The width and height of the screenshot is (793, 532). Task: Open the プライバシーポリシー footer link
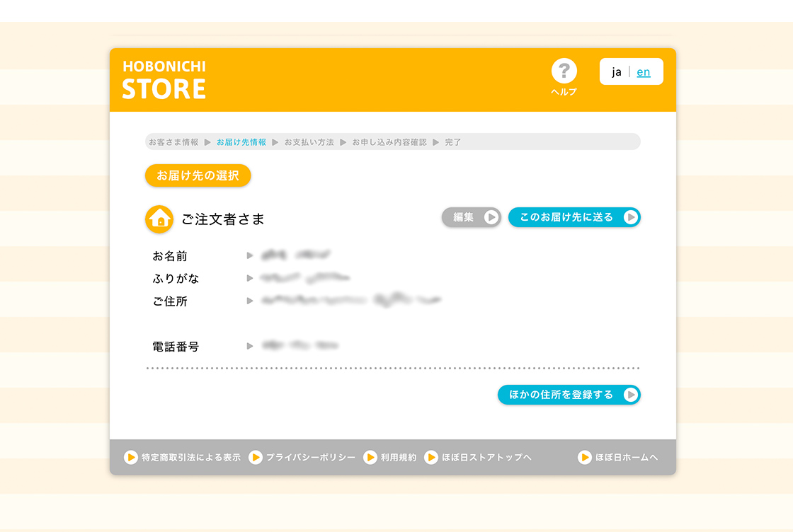click(x=311, y=458)
